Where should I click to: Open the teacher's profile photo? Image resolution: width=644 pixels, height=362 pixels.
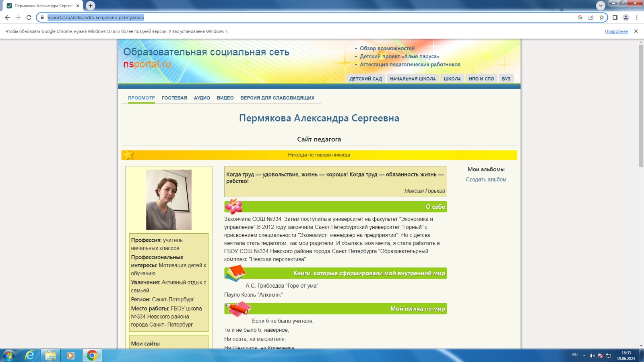[169, 200]
